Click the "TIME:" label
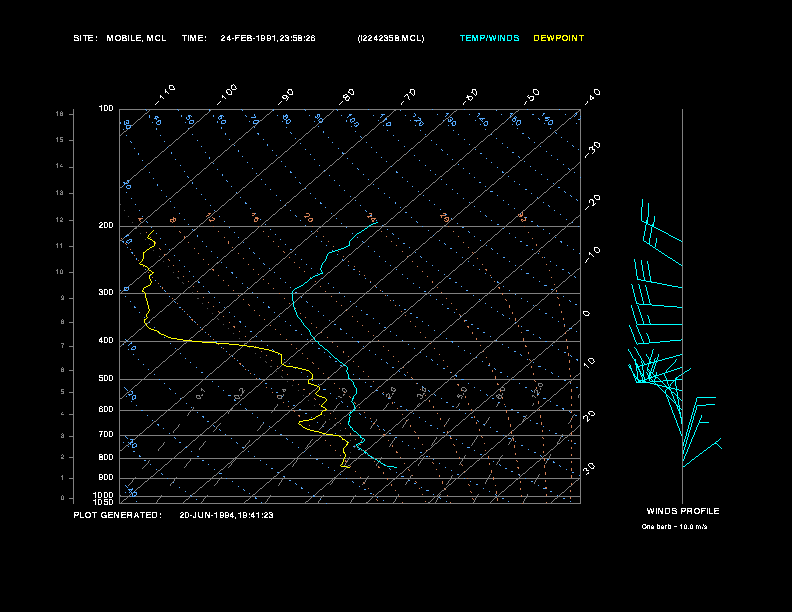This screenshot has width=792, height=612. (x=194, y=38)
